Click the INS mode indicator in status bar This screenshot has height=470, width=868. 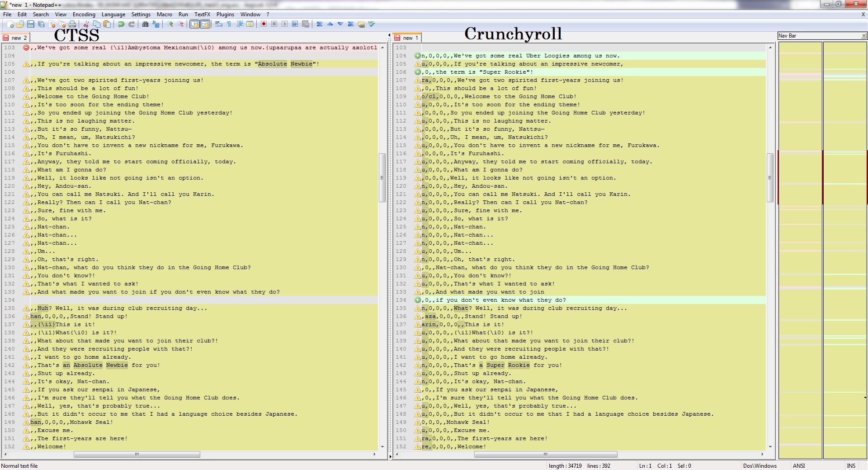[851, 465]
